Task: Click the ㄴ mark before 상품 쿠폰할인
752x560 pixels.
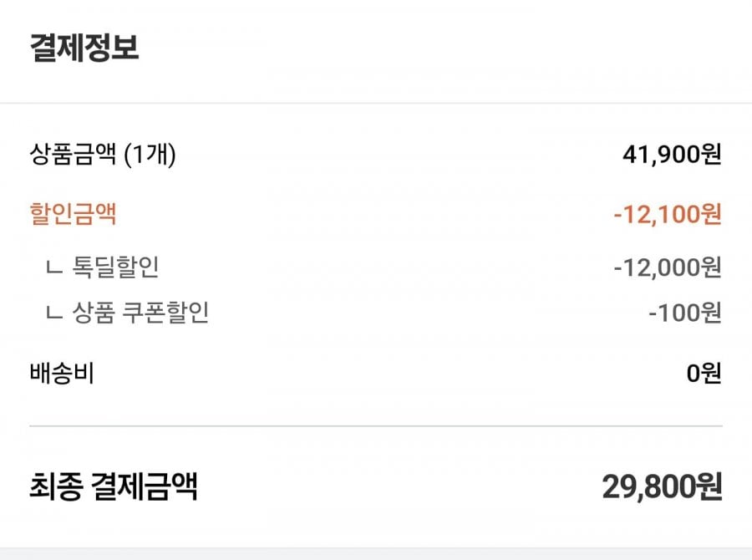Action: point(54,314)
